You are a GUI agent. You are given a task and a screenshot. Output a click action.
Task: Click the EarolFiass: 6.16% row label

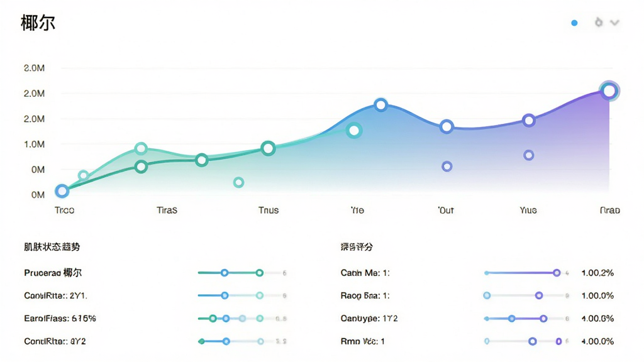tap(60, 319)
